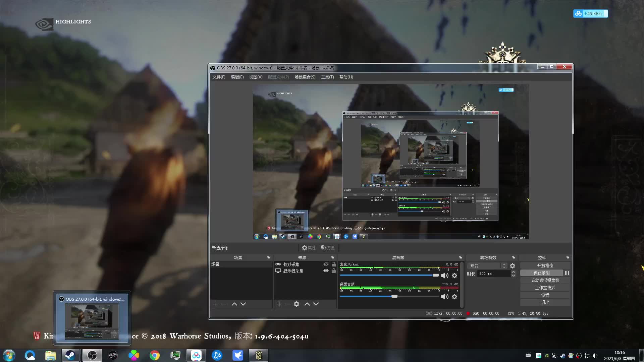Click the 300 ms duration field
Viewport: 644px width, 362px height.
pos(494,274)
